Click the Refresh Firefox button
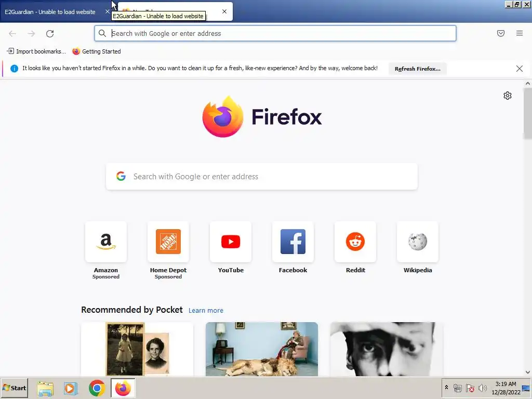This screenshot has height=399, width=532. pyautogui.click(x=418, y=69)
